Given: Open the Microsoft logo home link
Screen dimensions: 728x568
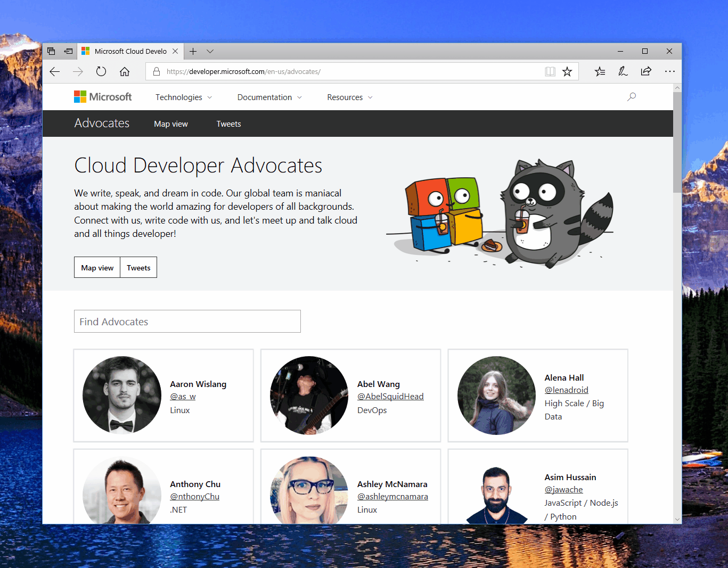Looking at the screenshot, I should 103,97.
